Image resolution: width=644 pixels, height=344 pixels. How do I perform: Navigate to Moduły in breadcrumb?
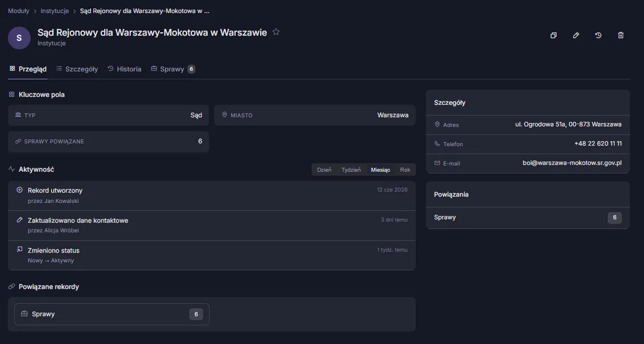pos(19,11)
